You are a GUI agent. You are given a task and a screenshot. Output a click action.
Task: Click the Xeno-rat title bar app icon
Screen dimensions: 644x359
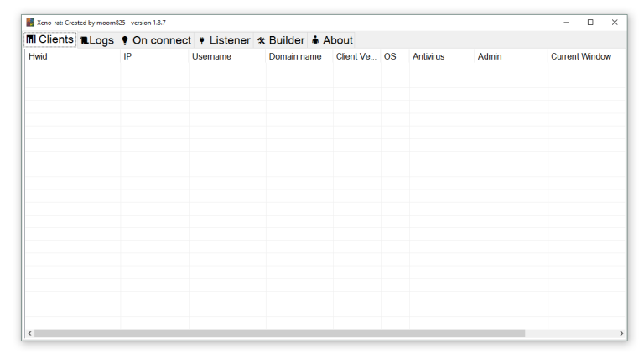[x=30, y=23]
